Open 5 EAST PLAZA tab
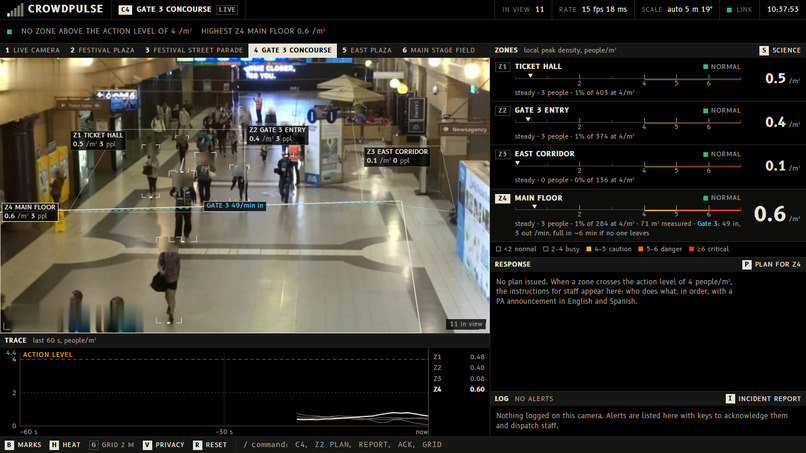Screen dimensions: 806x453 pyautogui.click(x=367, y=50)
